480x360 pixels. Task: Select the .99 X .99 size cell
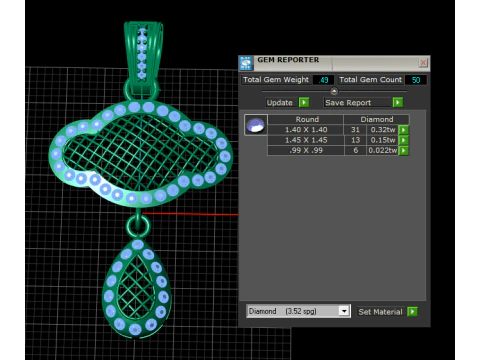pos(306,150)
